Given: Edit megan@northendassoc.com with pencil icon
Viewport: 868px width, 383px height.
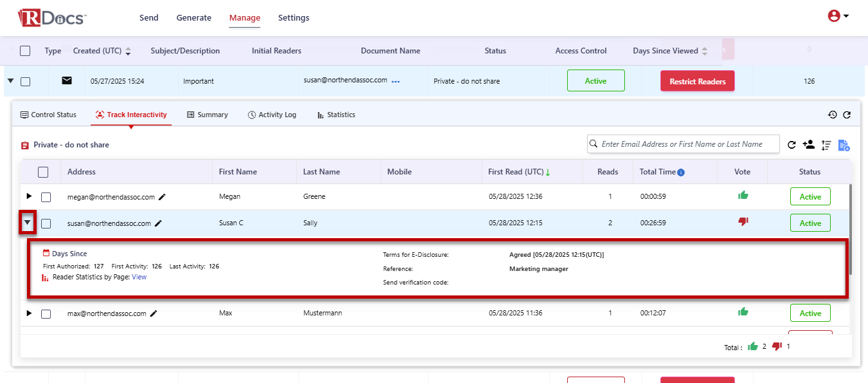Looking at the screenshot, I should [162, 197].
